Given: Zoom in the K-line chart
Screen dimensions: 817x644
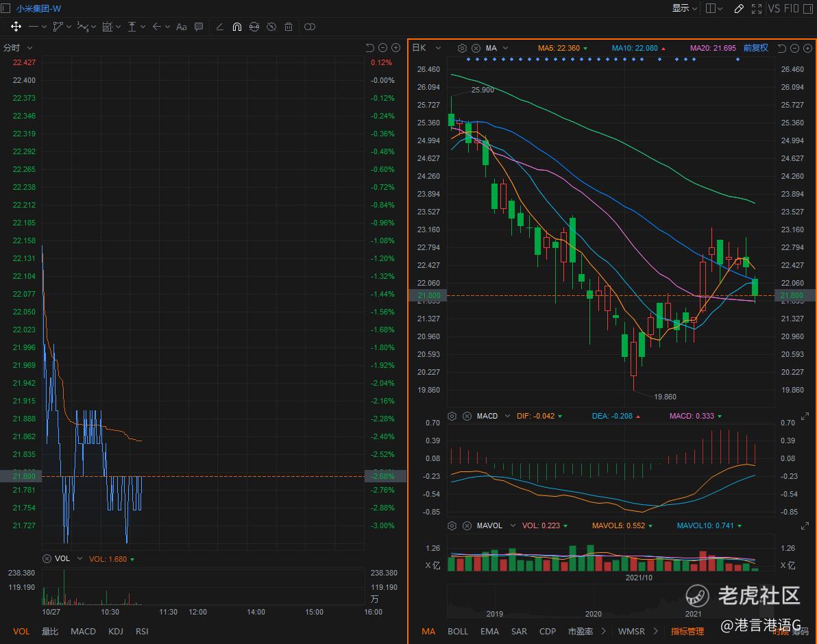Looking at the screenshot, I should tap(807, 48).
